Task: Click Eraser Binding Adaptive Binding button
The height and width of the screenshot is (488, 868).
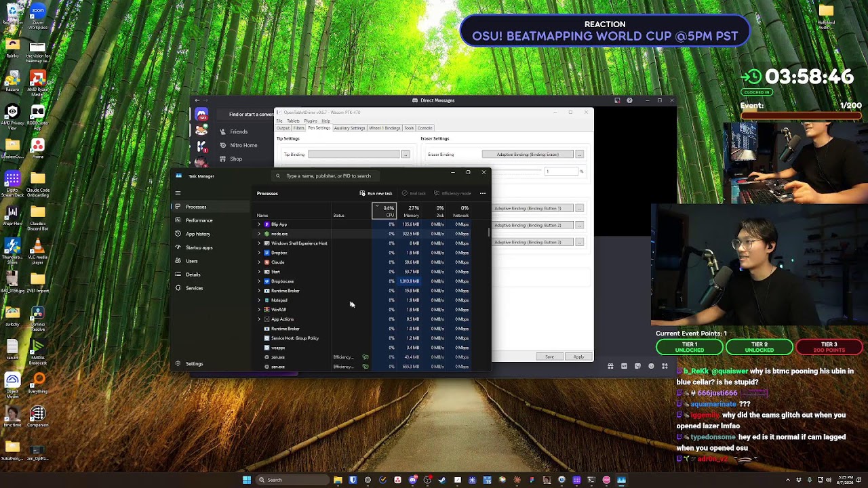Action: coord(528,155)
